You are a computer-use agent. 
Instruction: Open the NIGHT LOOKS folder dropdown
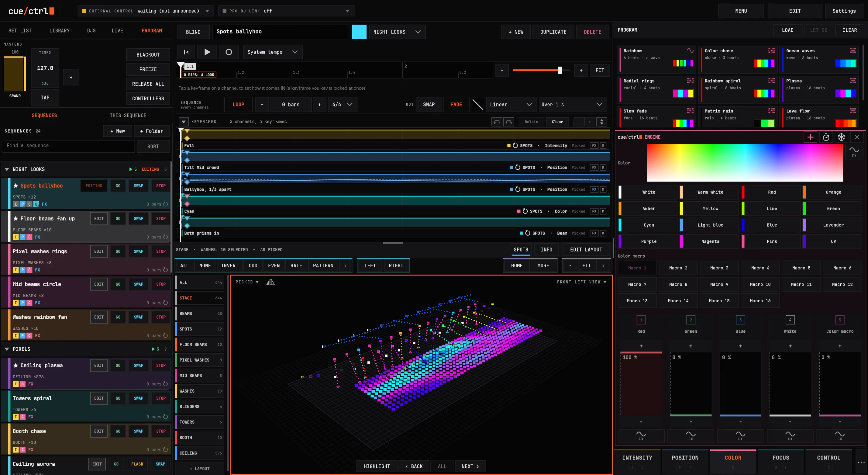pos(397,32)
